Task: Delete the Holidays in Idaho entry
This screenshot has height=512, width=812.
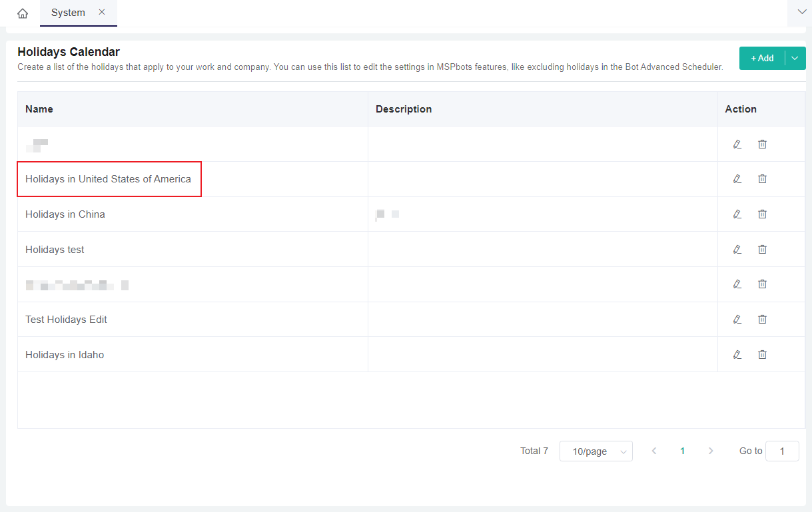Action: click(762, 354)
